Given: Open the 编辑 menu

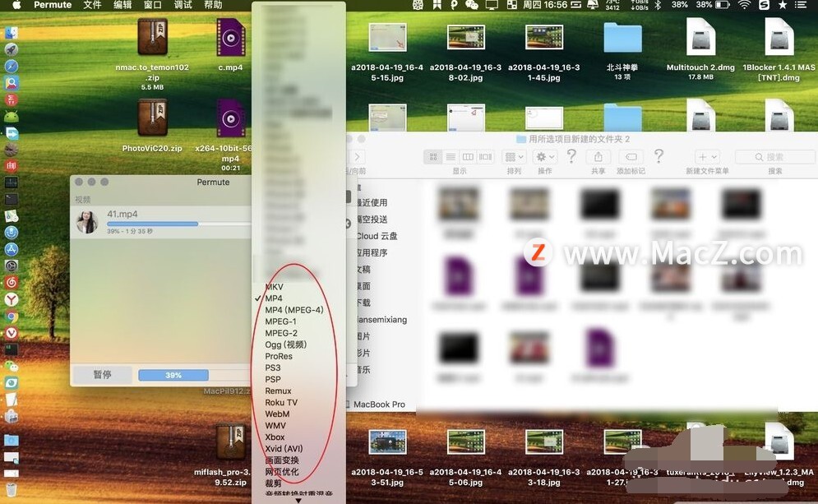Looking at the screenshot, I should pos(122,5).
